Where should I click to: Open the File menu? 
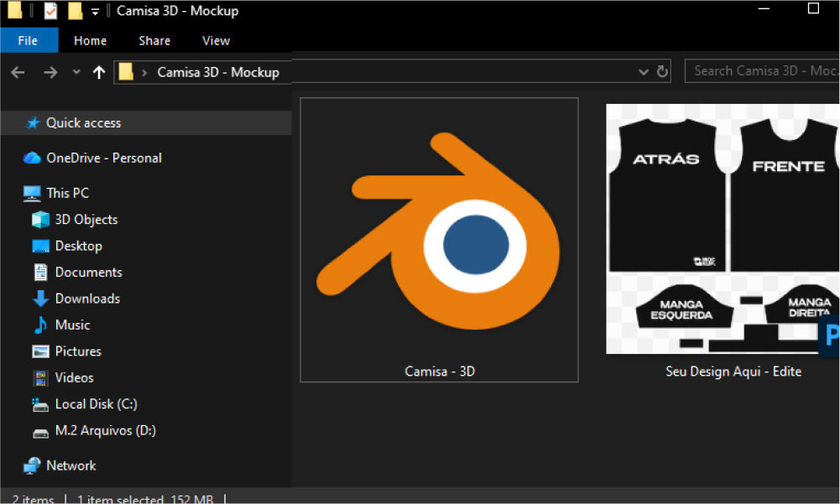[x=29, y=40]
